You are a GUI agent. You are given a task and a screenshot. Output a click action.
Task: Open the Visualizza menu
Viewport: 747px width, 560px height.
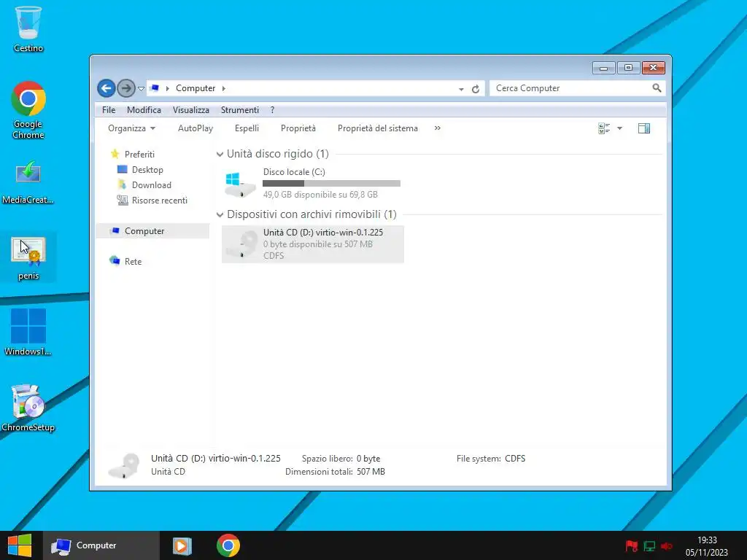(x=191, y=110)
